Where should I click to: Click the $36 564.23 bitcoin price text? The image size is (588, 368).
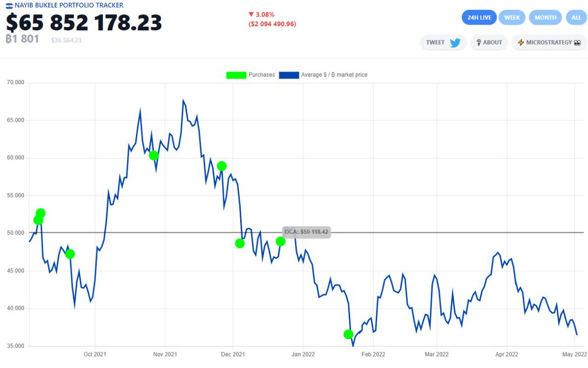coord(66,40)
